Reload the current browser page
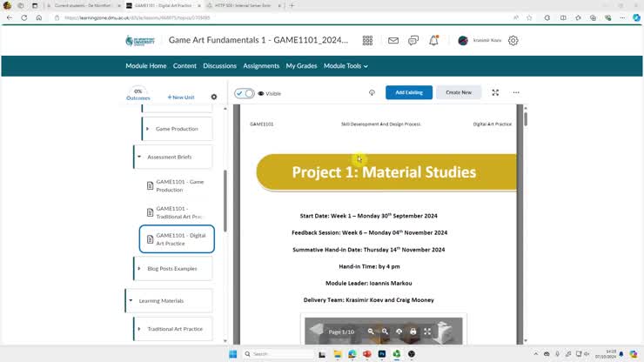The height and width of the screenshot is (362, 644). (24, 17)
